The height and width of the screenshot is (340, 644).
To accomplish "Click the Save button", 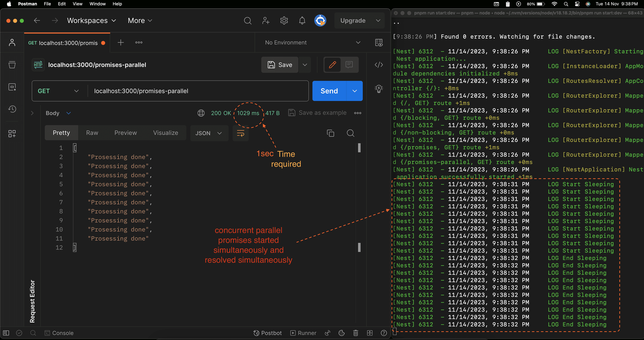I will coord(280,65).
